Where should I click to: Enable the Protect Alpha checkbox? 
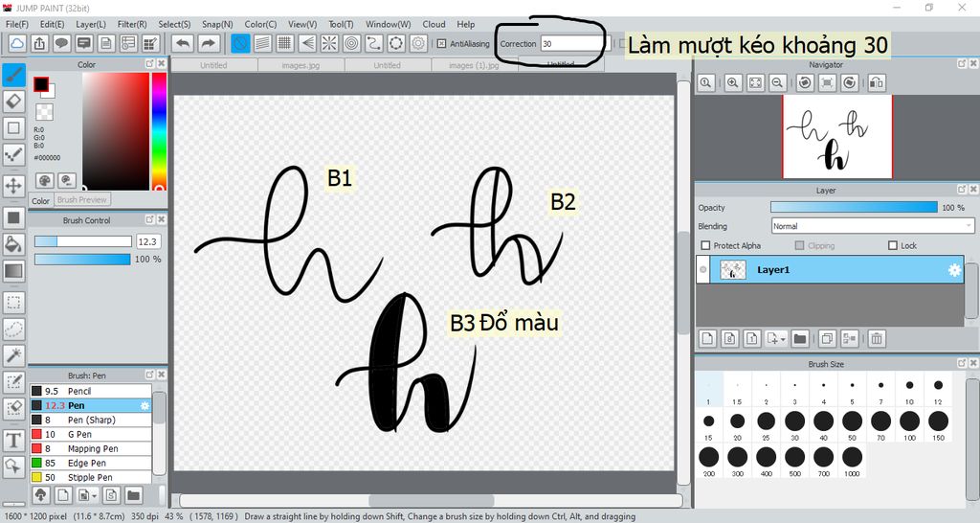coord(705,245)
